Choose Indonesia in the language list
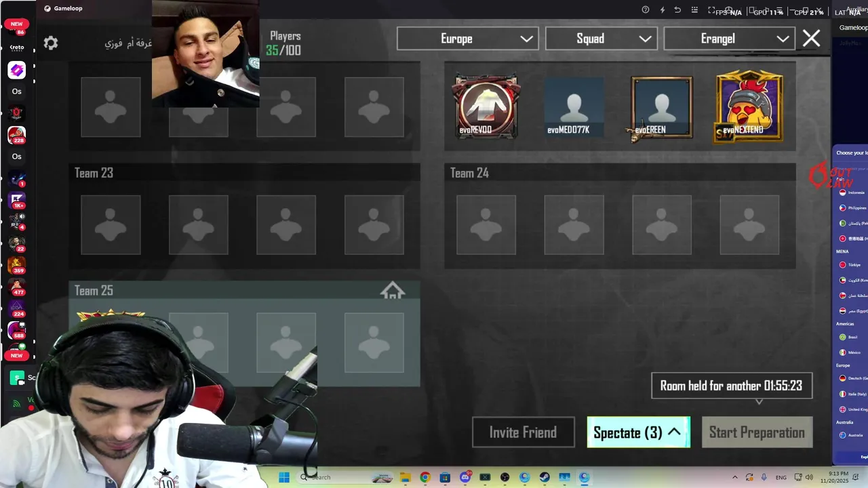This screenshot has width=868, height=488. pyautogui.click(x=852, y=192)
